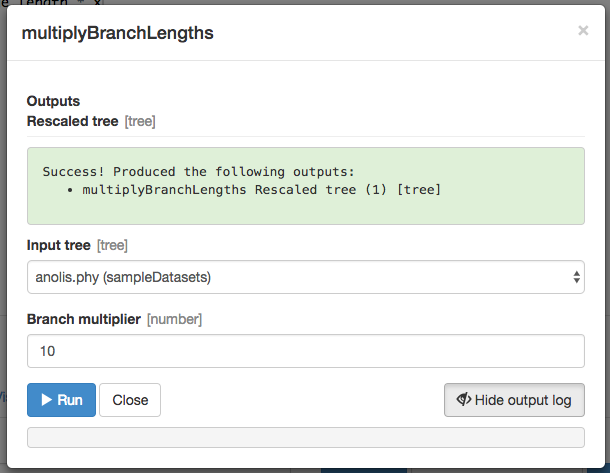Run the multiplyBranchLengths function
Viewport: 610px width, 473px height.
coord(61,400)
